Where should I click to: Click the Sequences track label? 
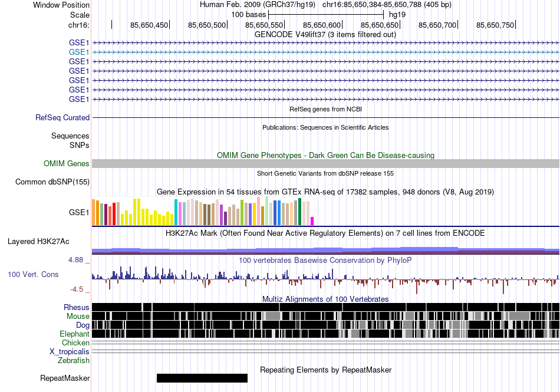pyautogui.click(x=70, y=136)
